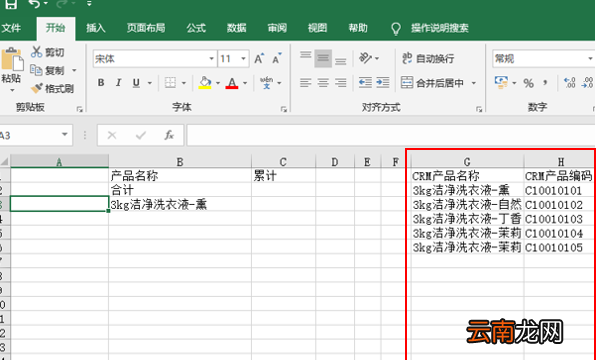Increase font size with larger A icon
The height and width of the screenshot is (360, 600).
(259, 59)
